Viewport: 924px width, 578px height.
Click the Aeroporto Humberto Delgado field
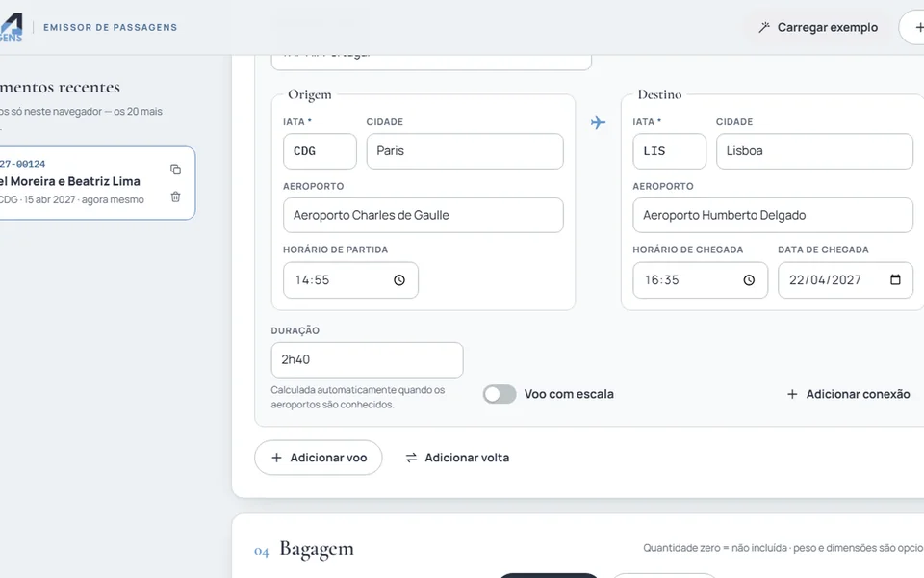(773, 215)
